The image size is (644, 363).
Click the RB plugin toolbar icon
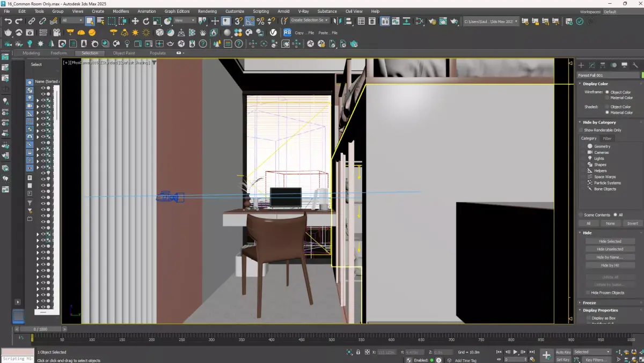(x=287, y=32)
